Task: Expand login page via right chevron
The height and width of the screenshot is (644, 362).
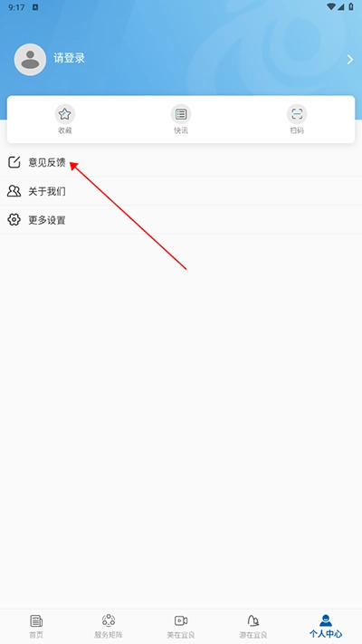Action: [350, 60]
